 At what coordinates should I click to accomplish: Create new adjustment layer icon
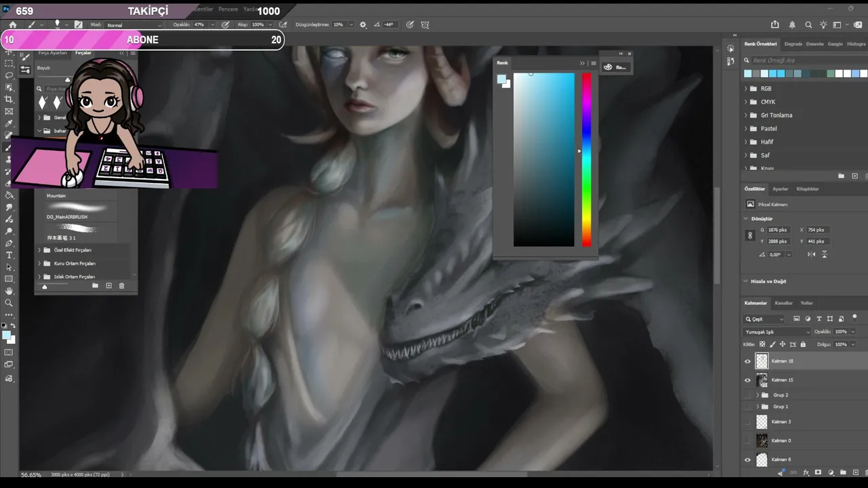tap(831, 472)
